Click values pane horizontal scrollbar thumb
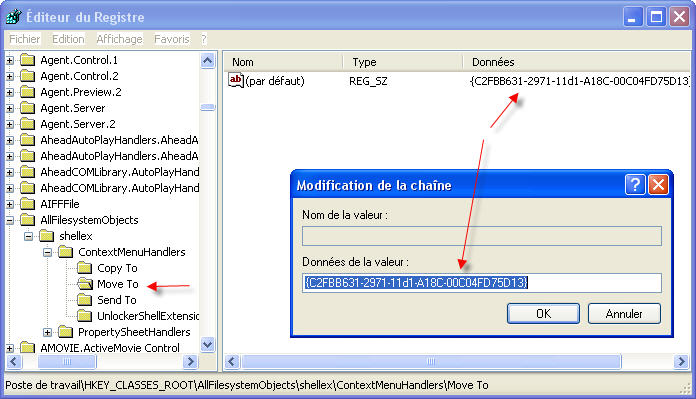Image resolution: width=696 pixels, height=399 pixels. pos(431,362)
